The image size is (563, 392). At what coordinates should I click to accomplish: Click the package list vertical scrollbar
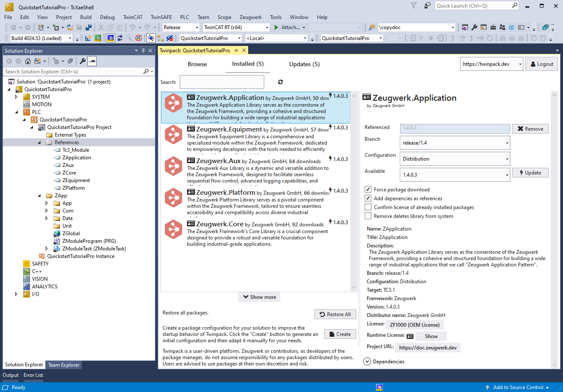(354, 192)
